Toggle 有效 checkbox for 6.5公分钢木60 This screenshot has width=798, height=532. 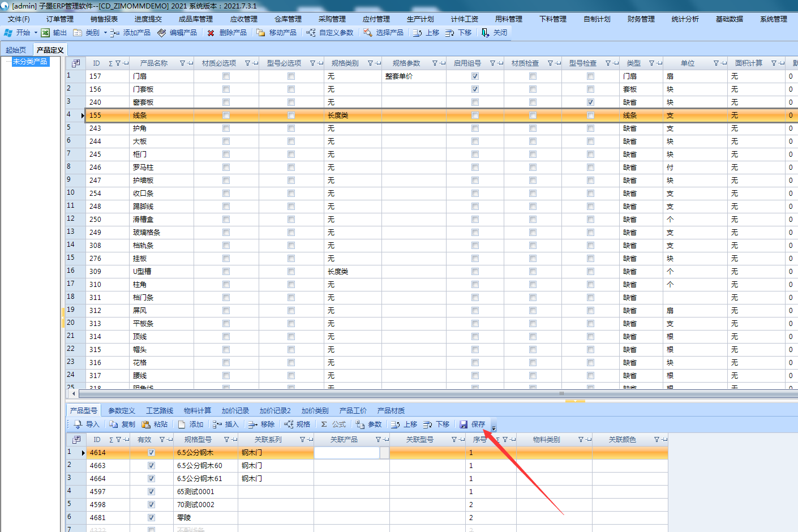(x=151, y=466)
